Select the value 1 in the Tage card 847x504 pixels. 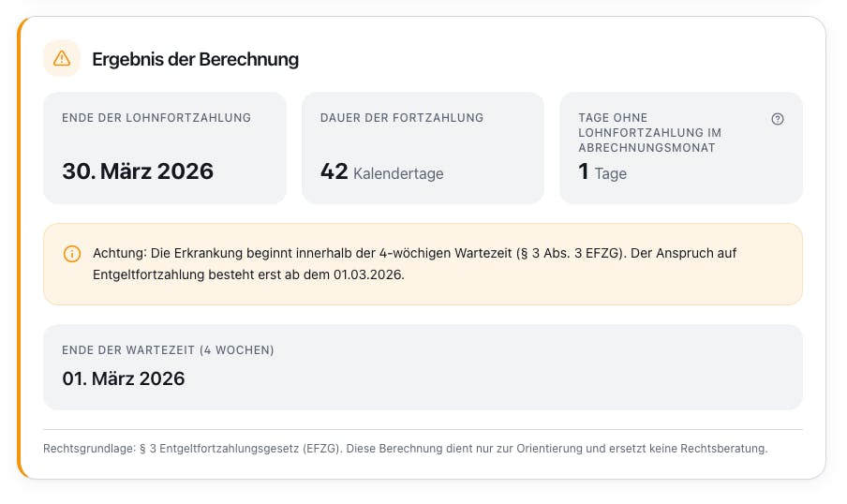pyautogui.click(x=584, y=171)
